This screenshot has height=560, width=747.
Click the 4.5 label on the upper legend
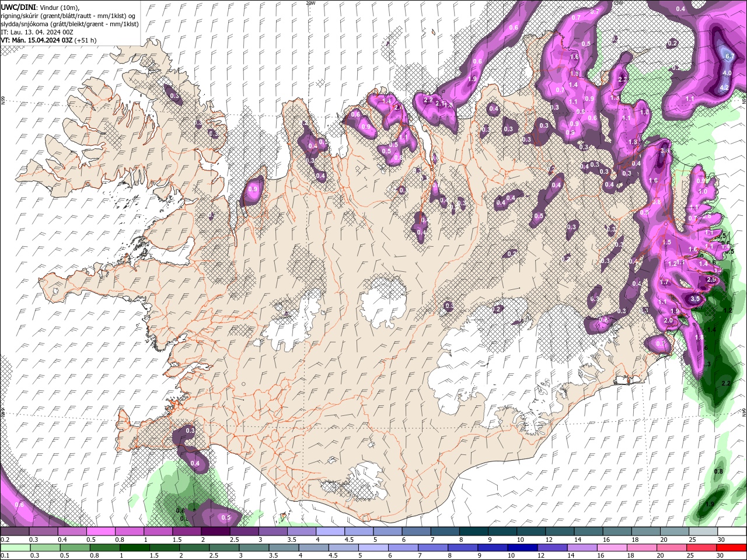coord(350,540)
